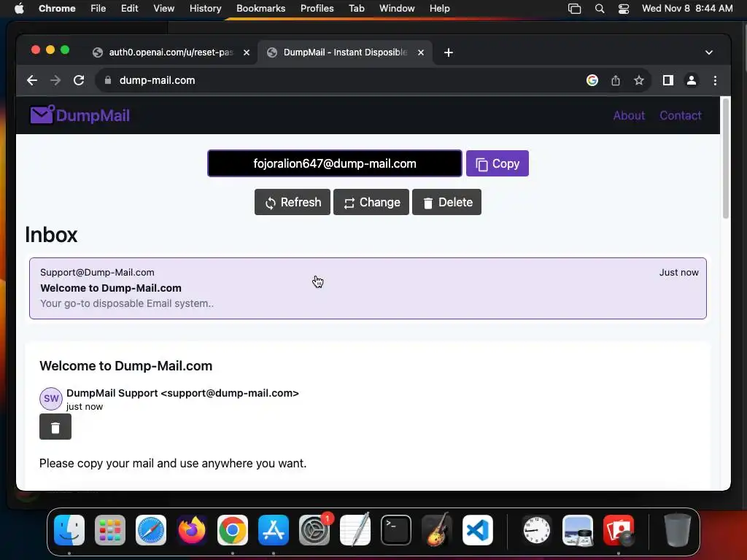747x560 pixels.
Task: Open the Trash from the dock
Action: click(678, 530)
